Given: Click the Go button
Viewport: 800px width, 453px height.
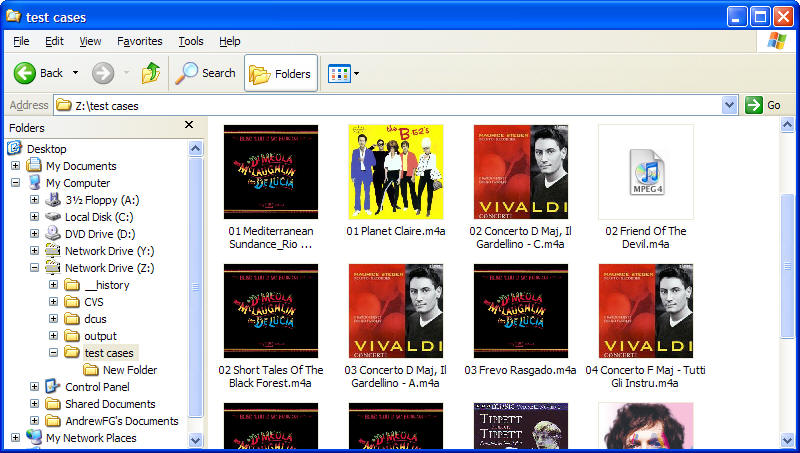Looking at the screenshot, I should (763, 106).
